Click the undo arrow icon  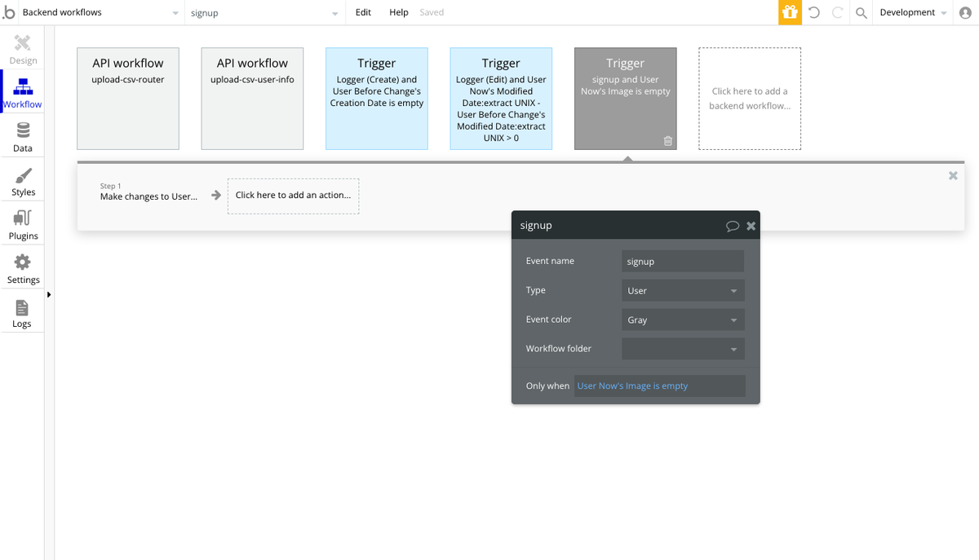coord(813,12)
